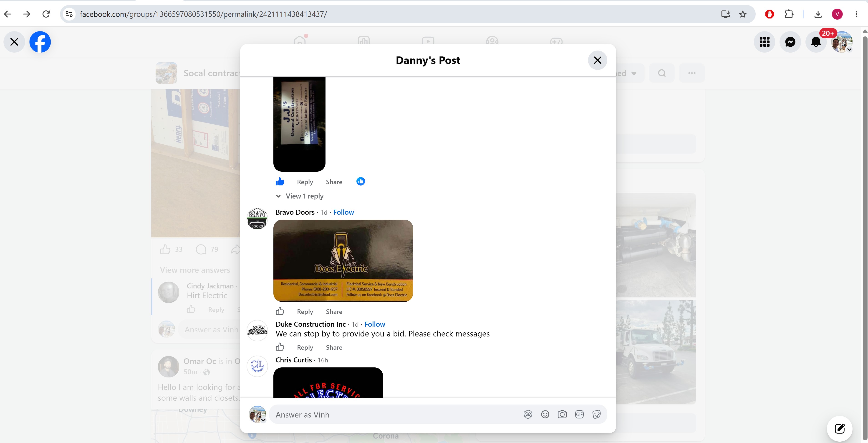The height and width of the screenshot is (443, 868).
Task: Open the browser extensions puzzle menu
Action: tap(789, 14)
